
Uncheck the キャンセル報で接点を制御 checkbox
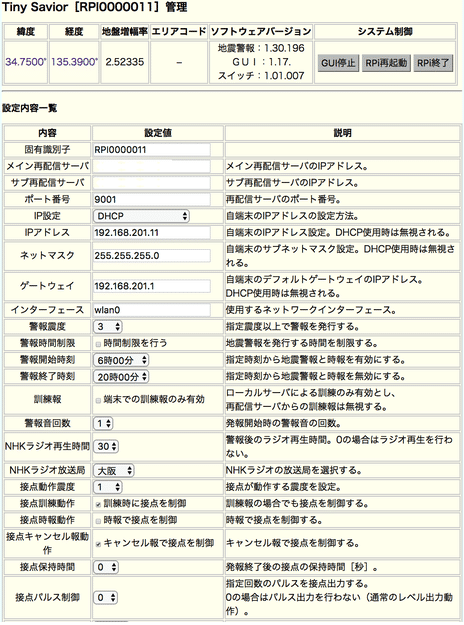98,544
